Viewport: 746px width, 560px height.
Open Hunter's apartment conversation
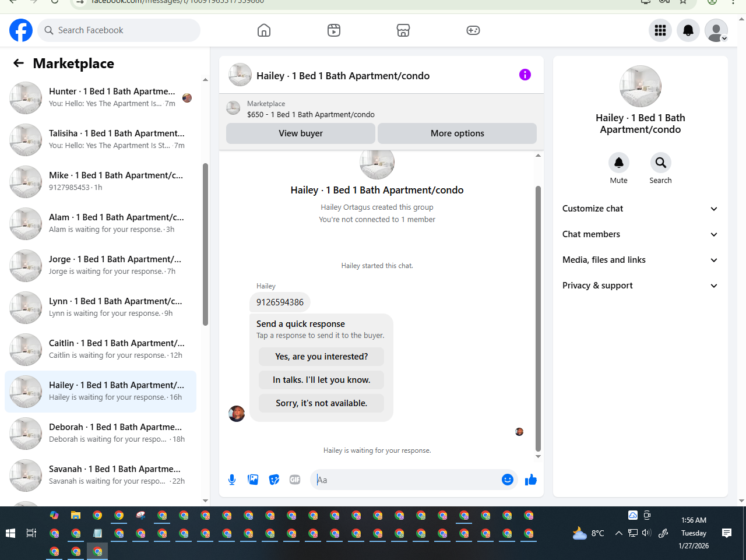[100, 98]
